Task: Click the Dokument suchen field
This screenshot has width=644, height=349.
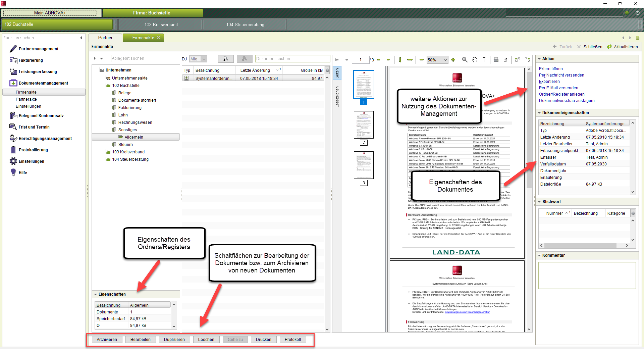Action: pyautogui.click(x=292, y=59)
